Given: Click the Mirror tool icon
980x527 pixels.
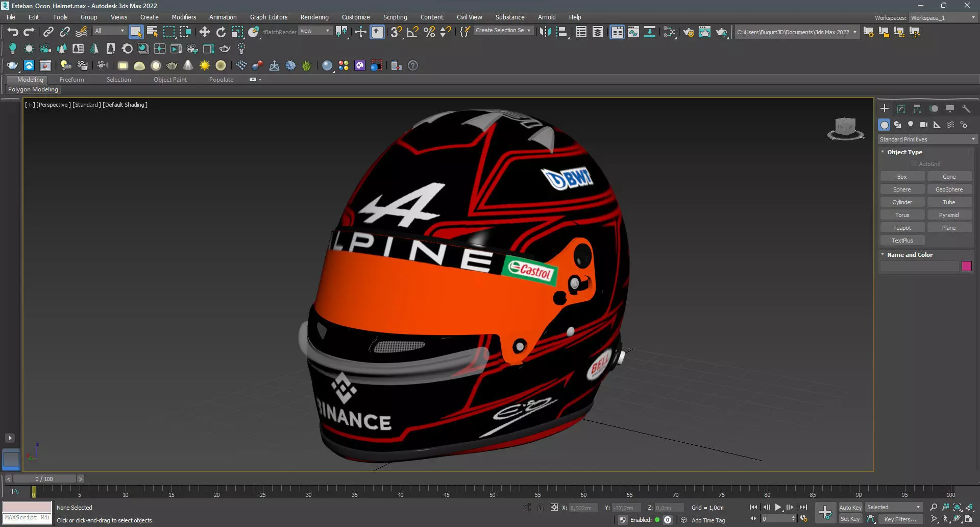Looking at the screenshot, I should (x=545, y=32).
